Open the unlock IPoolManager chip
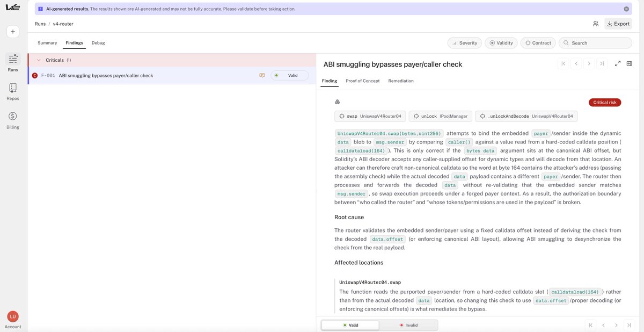This screenshot has width=644, height=332. (441, 116)
